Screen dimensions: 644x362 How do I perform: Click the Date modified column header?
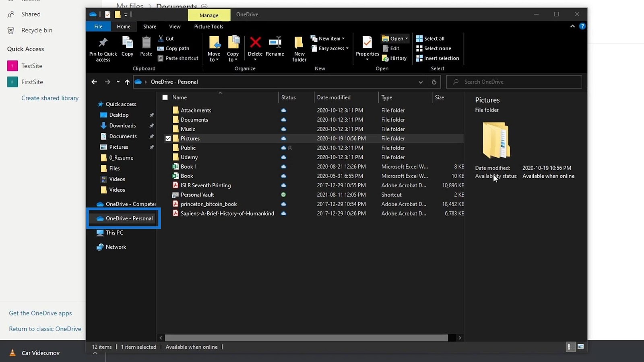click(334, 97)
